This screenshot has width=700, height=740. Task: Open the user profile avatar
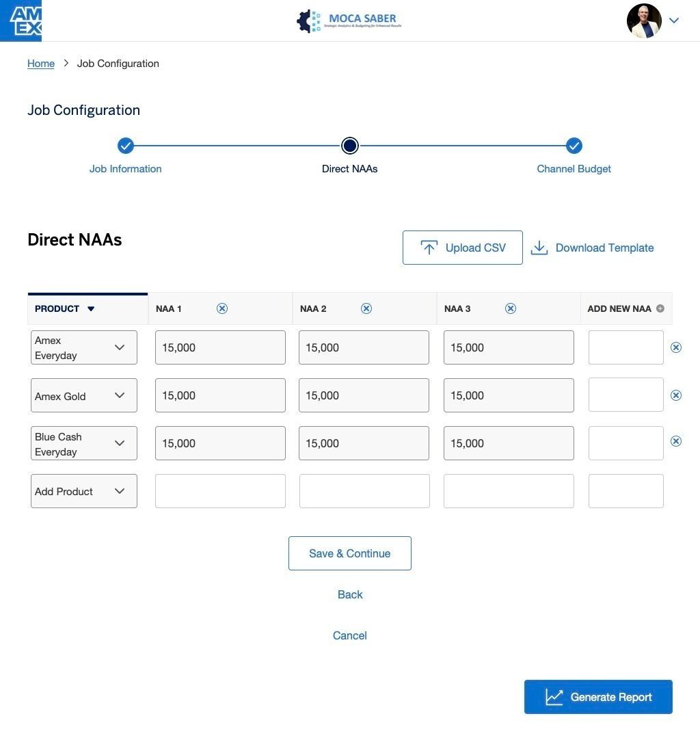click(644, 21)
